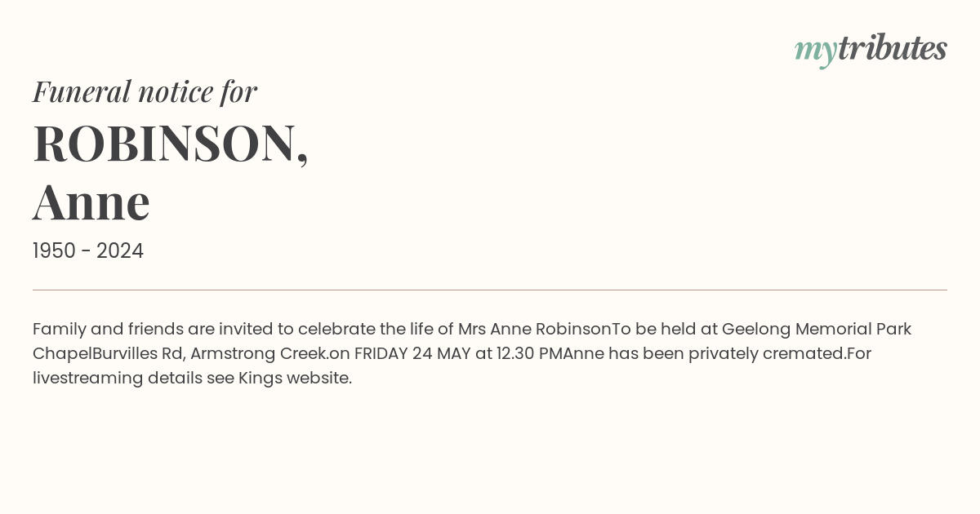The width and height of the screenshot is (980, 514).
Task: Click "Armstrong Creek" location text
Action: [259, 353]
